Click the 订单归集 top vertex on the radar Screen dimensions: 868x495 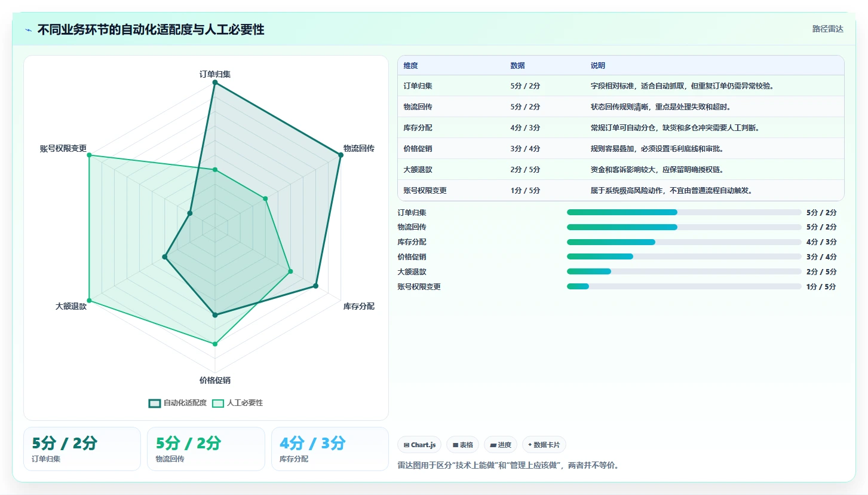[215, 82]
